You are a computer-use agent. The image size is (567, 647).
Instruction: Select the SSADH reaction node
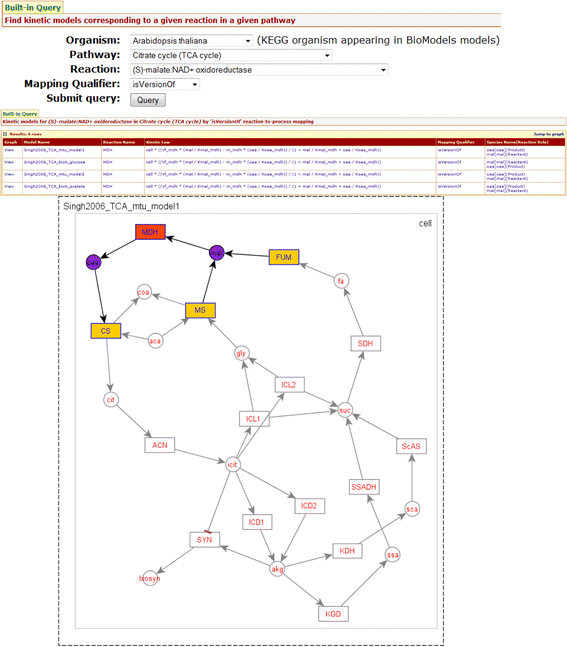point(364,487)
